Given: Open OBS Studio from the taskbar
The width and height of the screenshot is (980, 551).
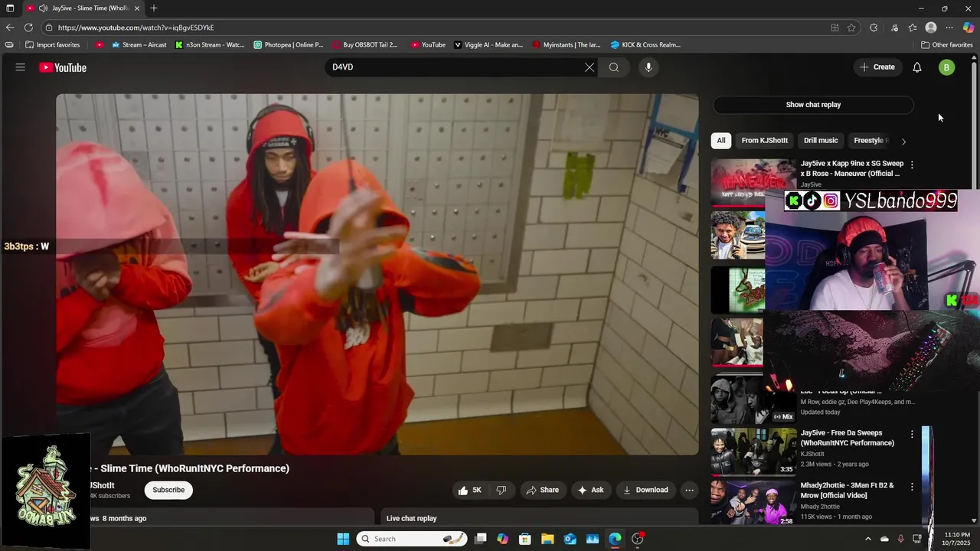Looking at the screenshot, I should [637, 539].
